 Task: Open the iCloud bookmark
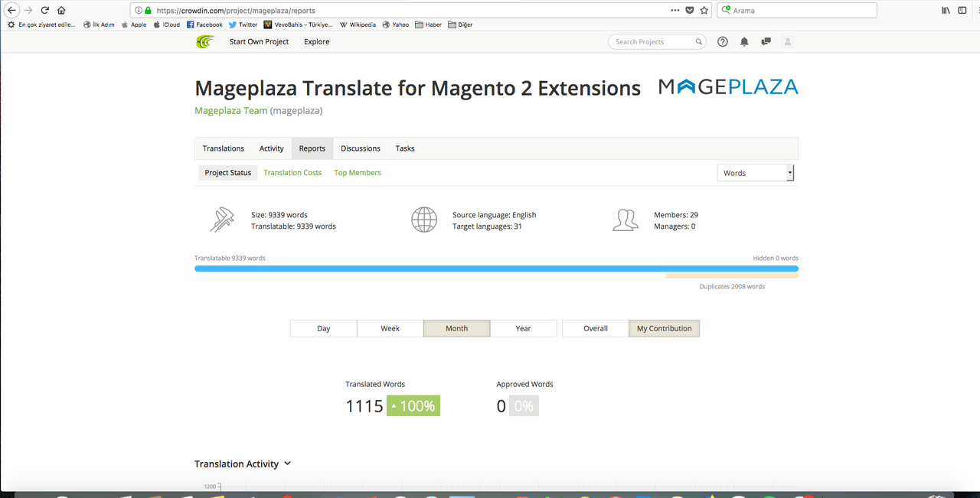(167, 24)
